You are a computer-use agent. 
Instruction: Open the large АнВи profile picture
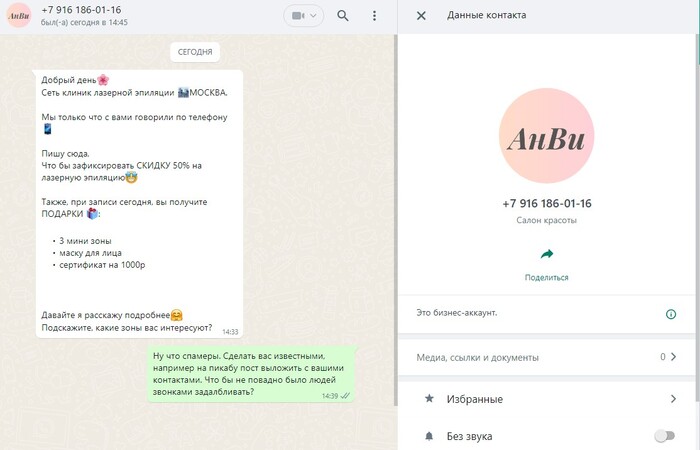pyautogui.click(x=546, y=136)
